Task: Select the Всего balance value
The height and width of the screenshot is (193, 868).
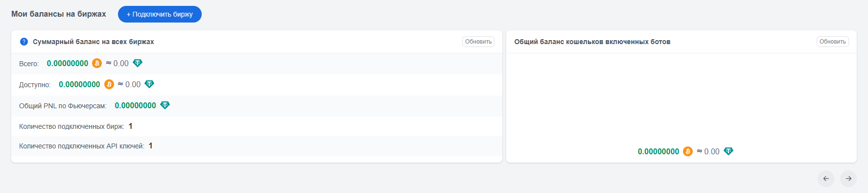Action: point(68,63)
